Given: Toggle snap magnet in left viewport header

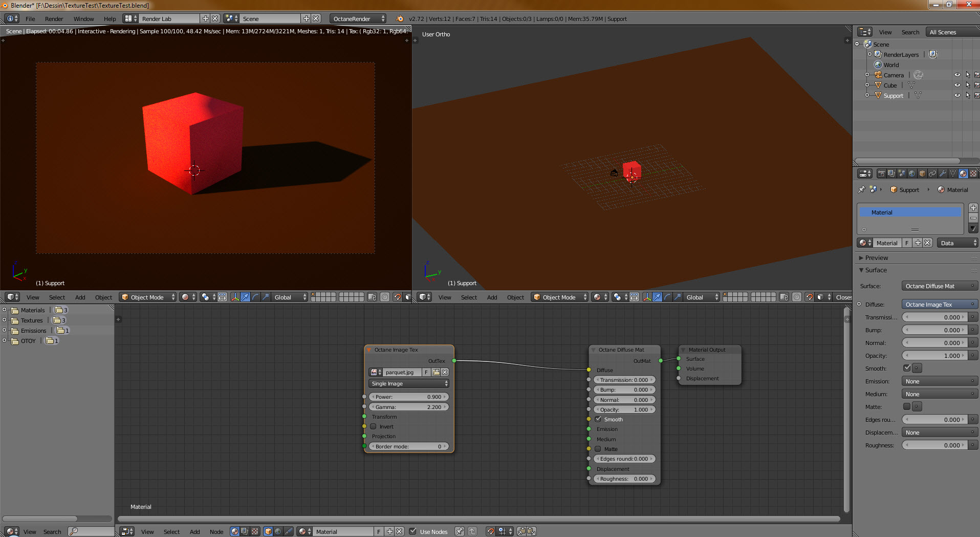Looking at the screenshot, I should [397, 297].
